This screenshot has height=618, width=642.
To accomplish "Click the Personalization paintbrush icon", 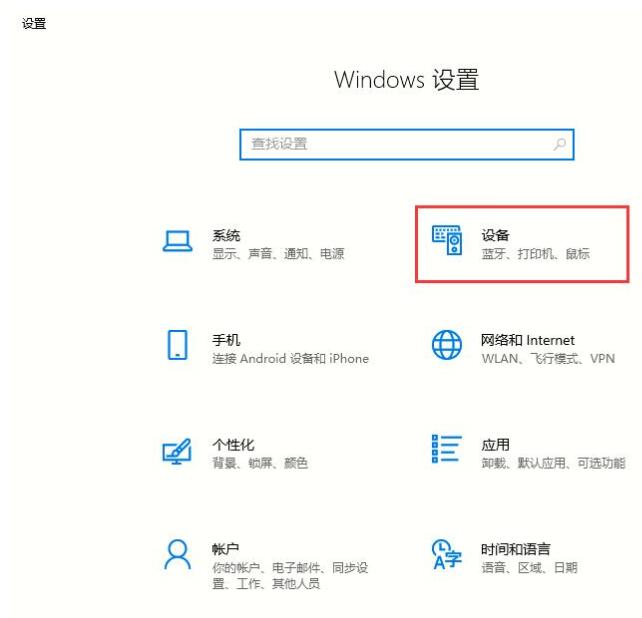I will 177,451.
